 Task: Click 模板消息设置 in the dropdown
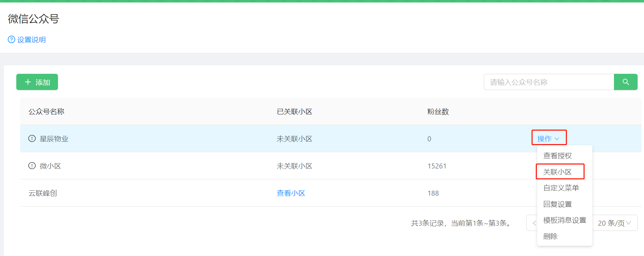pyautogui.click(x=564, y=220)
